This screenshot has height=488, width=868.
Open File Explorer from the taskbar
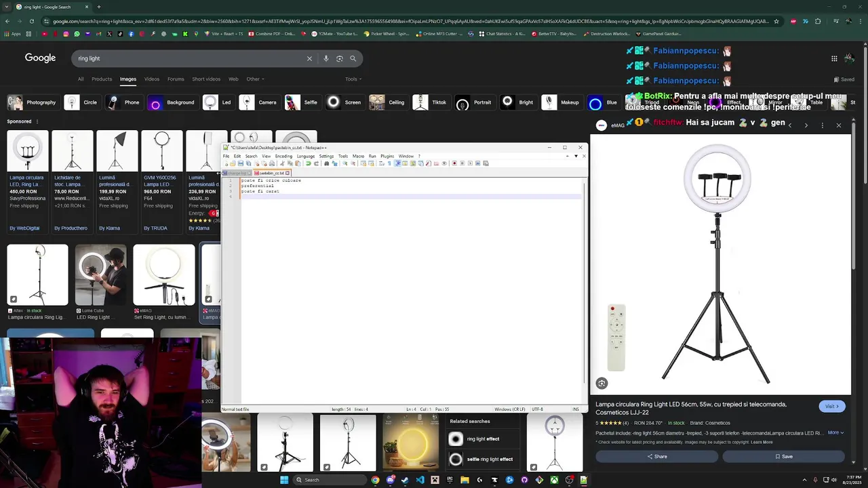(x=465, y=480)
